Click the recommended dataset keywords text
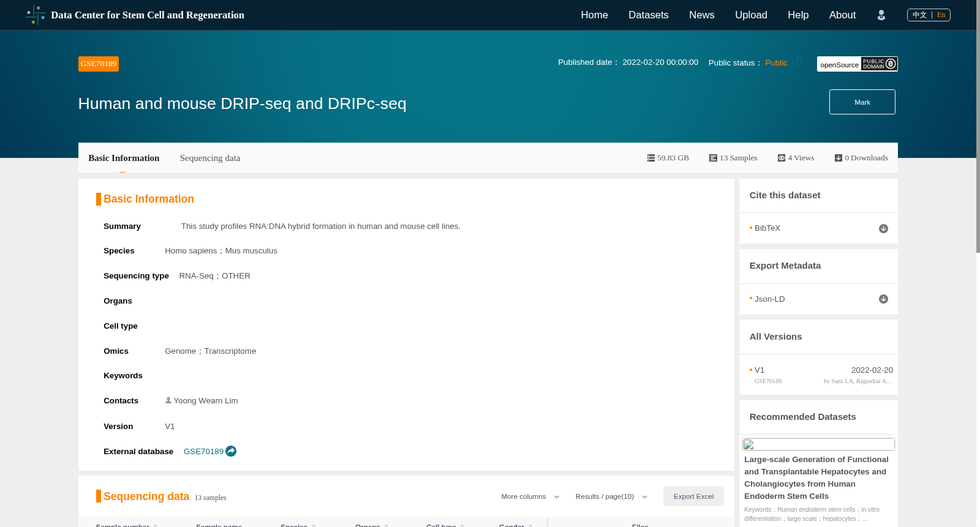The height and width of the screenshot is (527, 980). pos(812,514)
